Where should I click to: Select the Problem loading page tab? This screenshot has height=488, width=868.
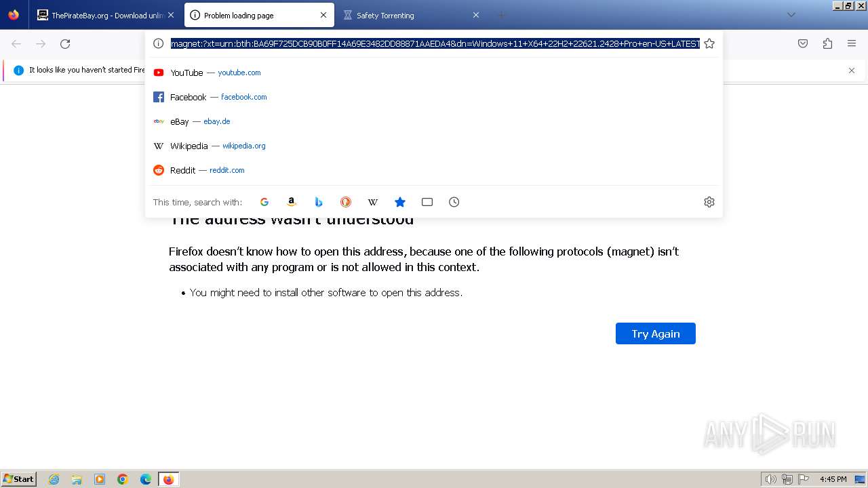point(259,15)
